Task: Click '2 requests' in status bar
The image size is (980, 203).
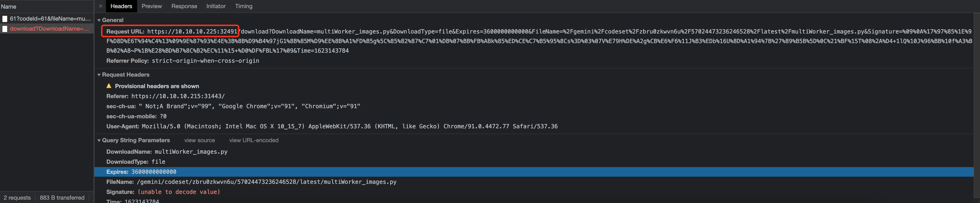Action: tap(17, 198)
